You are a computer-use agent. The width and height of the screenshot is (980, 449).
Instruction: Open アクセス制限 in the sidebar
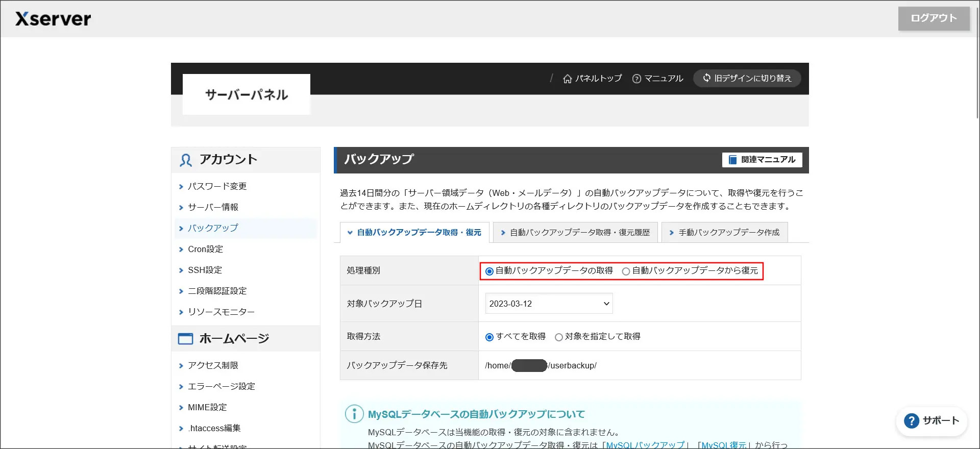point(213,365)
